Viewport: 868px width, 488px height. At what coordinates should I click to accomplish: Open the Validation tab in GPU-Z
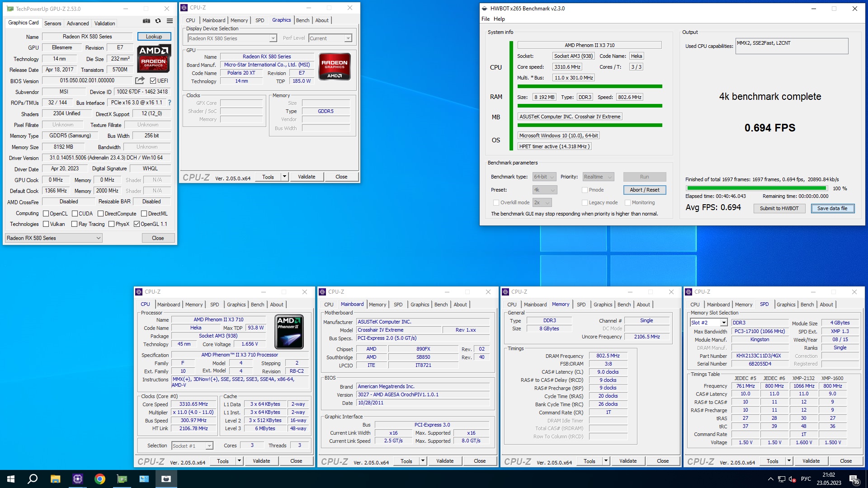[x=104, y=23]
